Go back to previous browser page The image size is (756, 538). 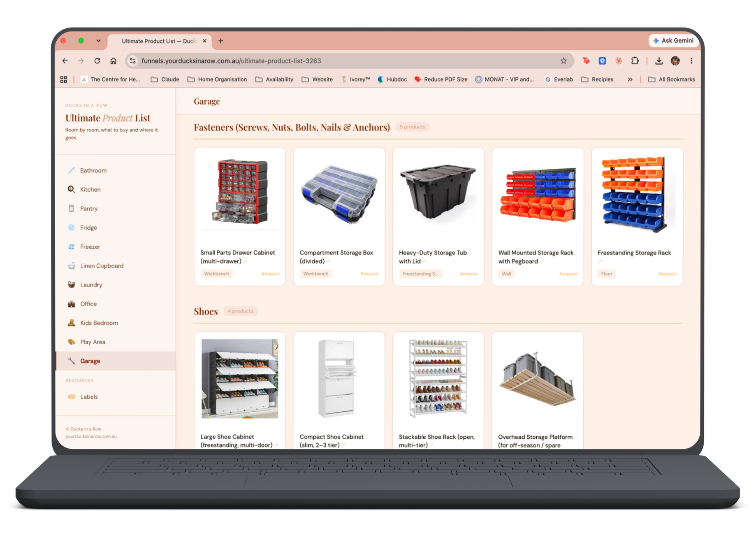click(65, 61)
